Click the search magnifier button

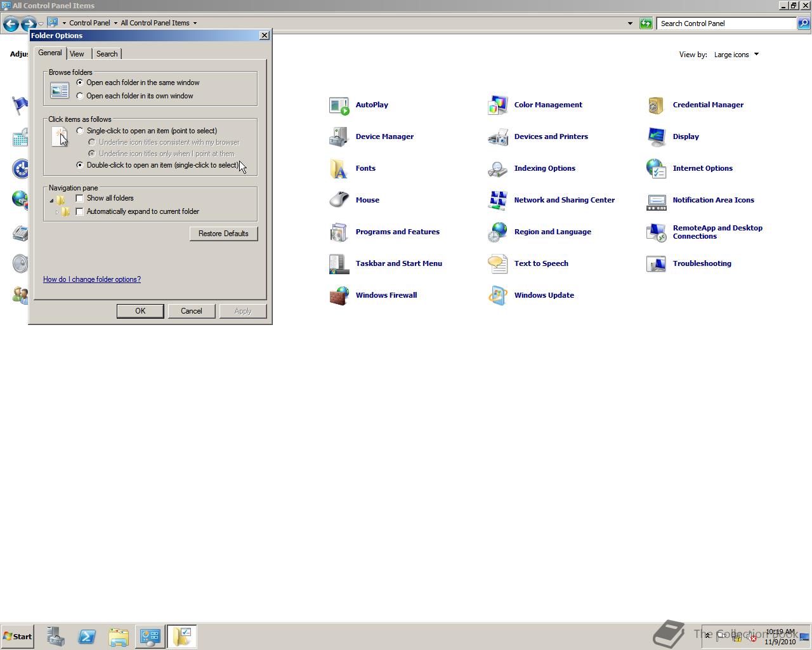pyautogui.click(x=803, y=23)
